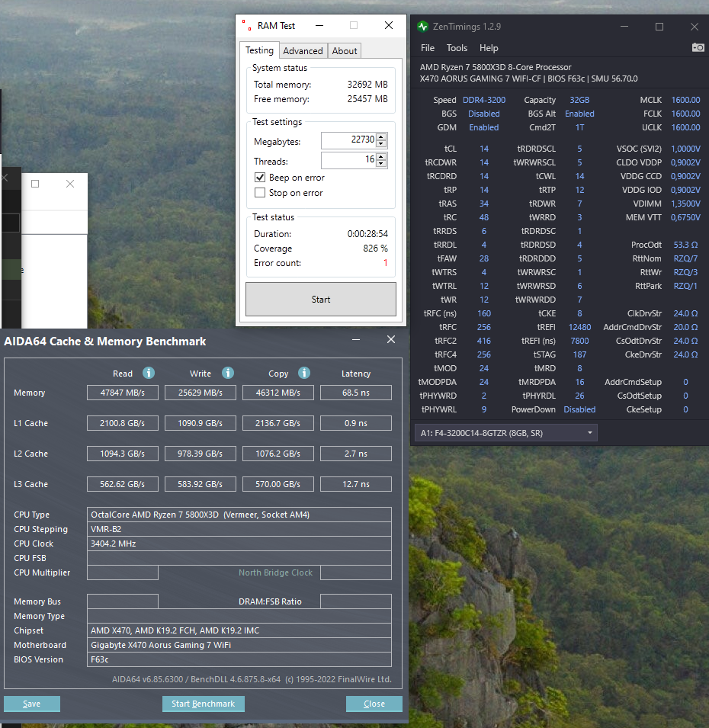Click the Write info icon in AIDA64
The image size is (709, 728).
227,373
